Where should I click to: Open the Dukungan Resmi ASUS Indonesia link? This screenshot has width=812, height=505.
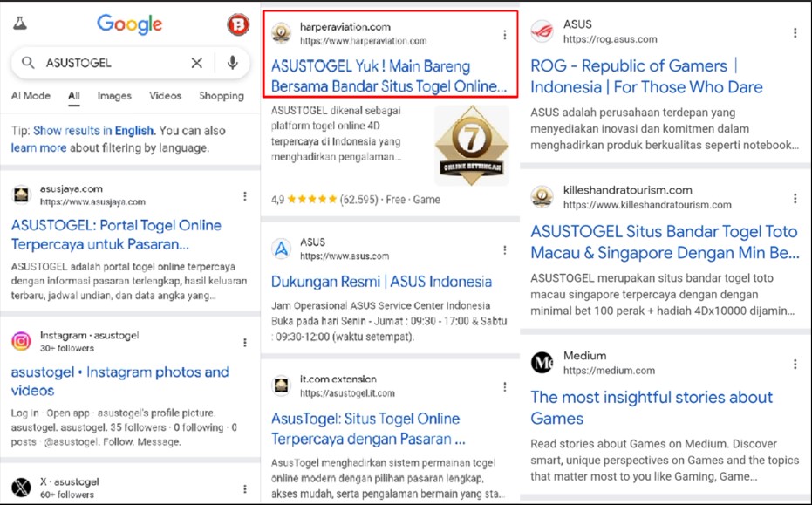pyautogui.click(x=381, y=282)
